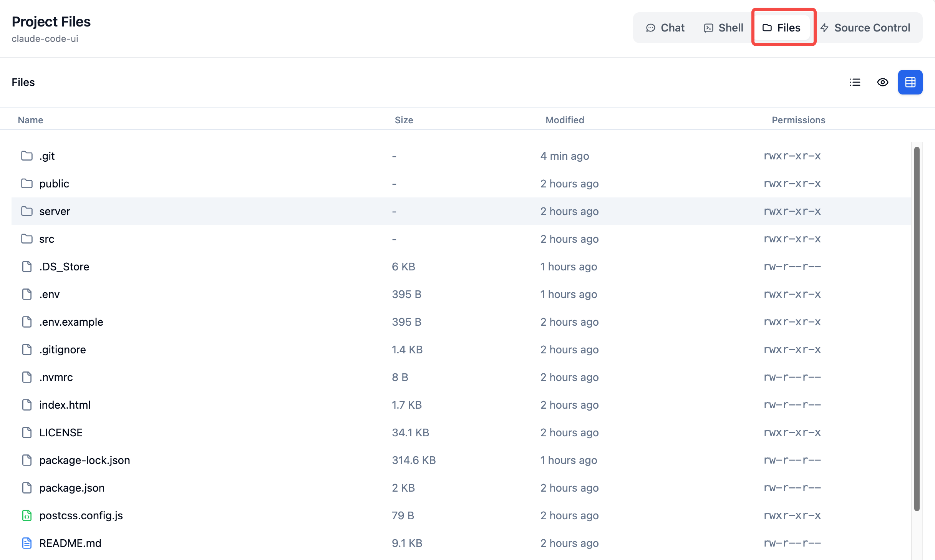The height and width of the screenshot is (560, 935).
Task: Open the .env file
Action: click(50, 294)
